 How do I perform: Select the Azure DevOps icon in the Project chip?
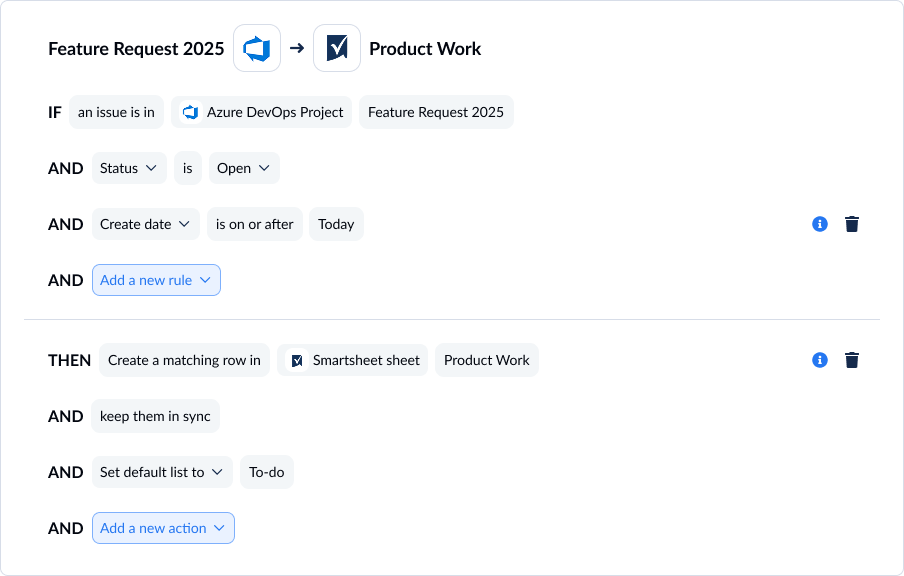(190, 112)
